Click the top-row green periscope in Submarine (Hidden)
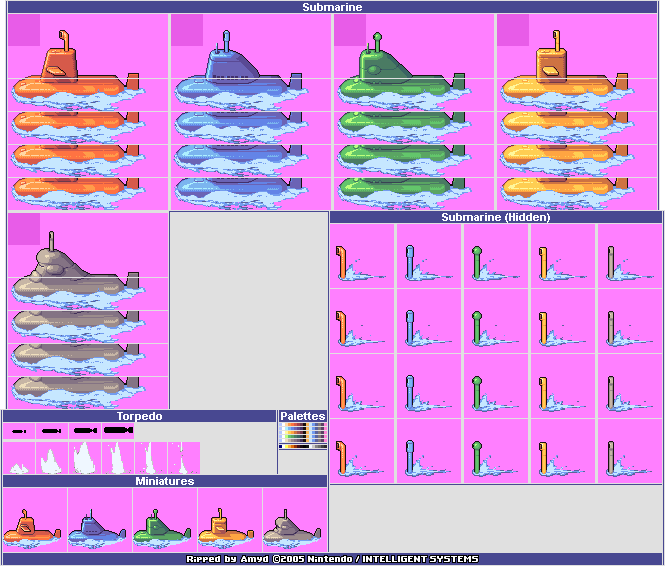 [495, 264]
